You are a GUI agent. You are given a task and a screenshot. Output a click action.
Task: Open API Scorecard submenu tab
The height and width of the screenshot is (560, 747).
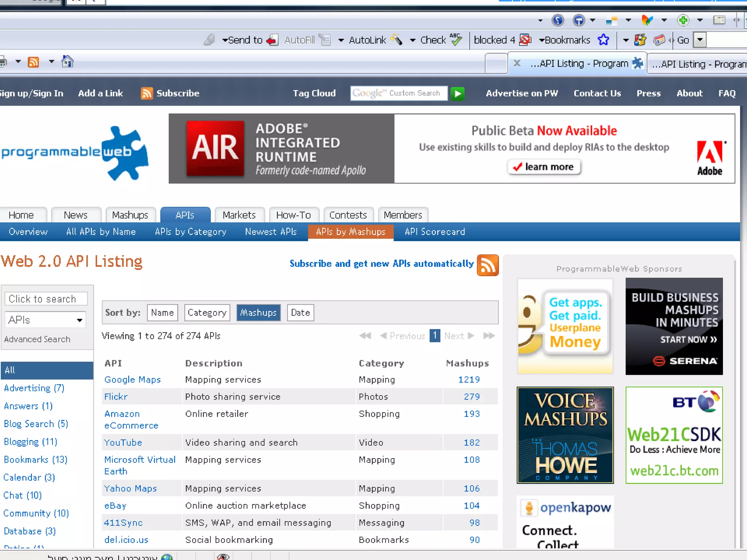point(434,232)
